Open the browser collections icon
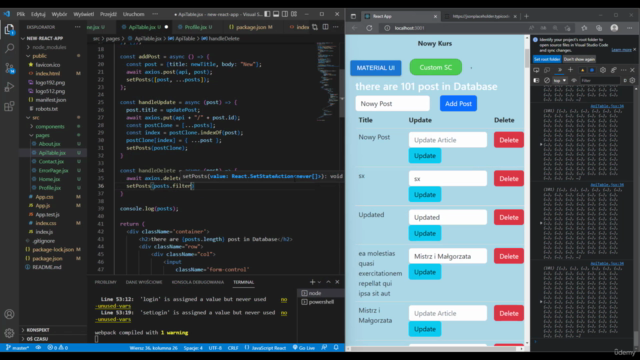This screenshot has height=360, width=640. [x=599, y=28]
